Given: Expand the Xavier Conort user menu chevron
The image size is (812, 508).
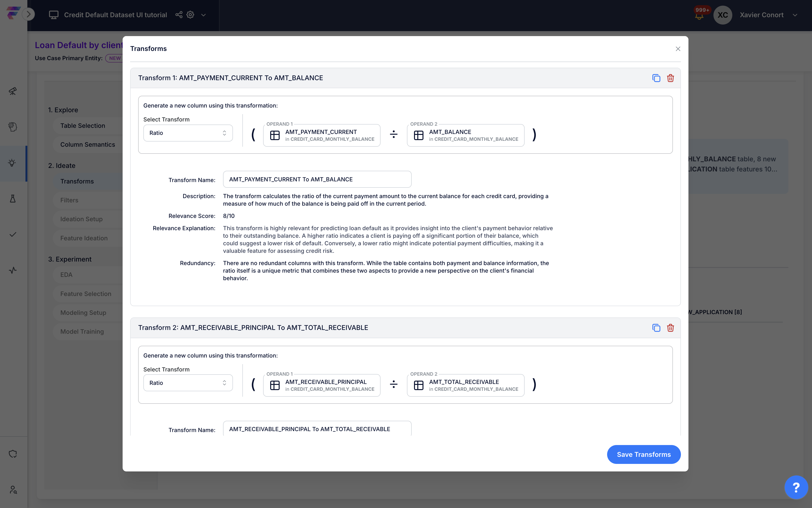Looking at the screenshot, I should click(795, 15).
